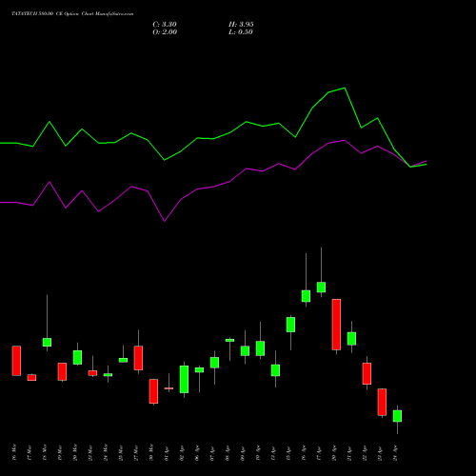Select the red candlestick for 30 Mar
Screen dimensions: 476x476
click(153, 391)
